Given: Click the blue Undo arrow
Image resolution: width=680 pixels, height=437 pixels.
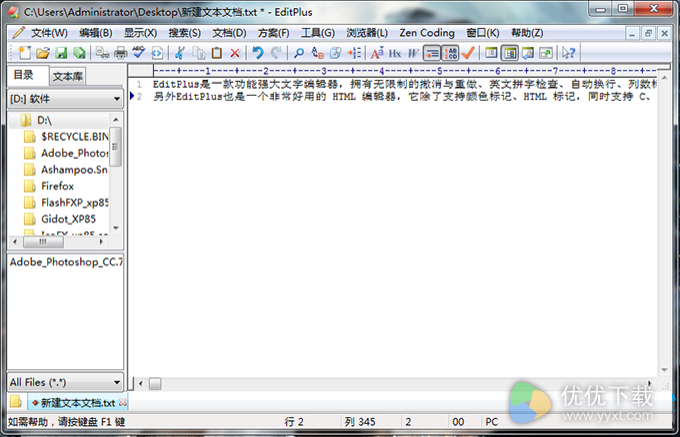Looking at the screenshot, I should pos(258,53).
